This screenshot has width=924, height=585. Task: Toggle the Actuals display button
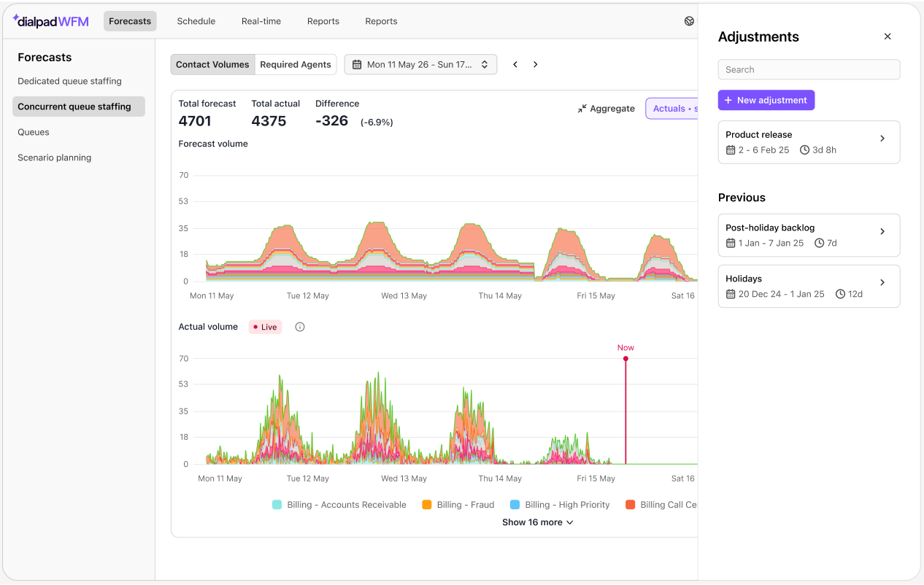coord(671,109)
